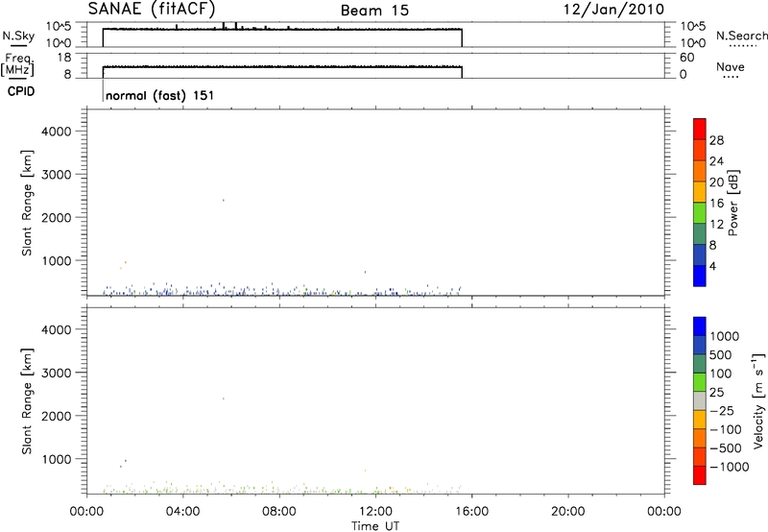Click the Beam 15 heading
Screen dimensions: 768x532
pyautogui.click(x=374, y=11)
